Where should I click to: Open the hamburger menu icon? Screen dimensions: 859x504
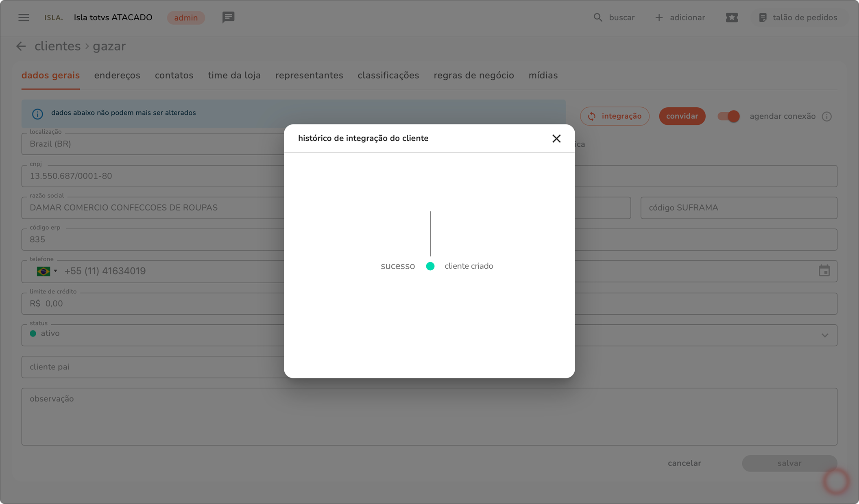click(x=24, y=17)
